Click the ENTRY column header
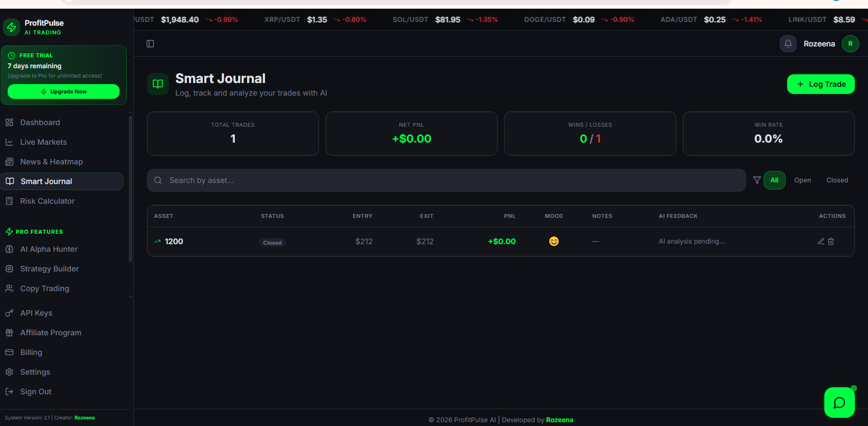The image size is (868, 426). pos(362,216)
